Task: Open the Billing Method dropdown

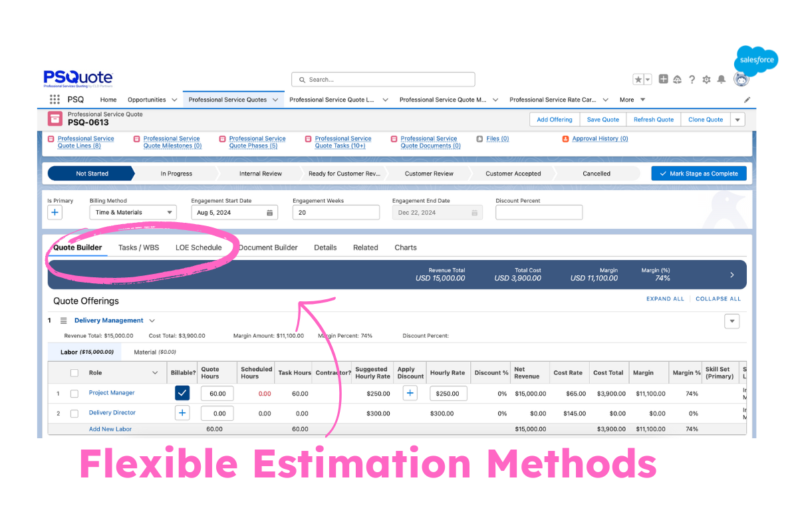Action: coord(133,213)
